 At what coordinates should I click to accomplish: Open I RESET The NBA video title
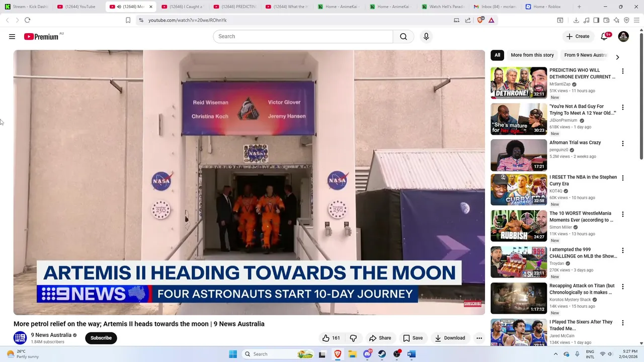pos(583,180)
